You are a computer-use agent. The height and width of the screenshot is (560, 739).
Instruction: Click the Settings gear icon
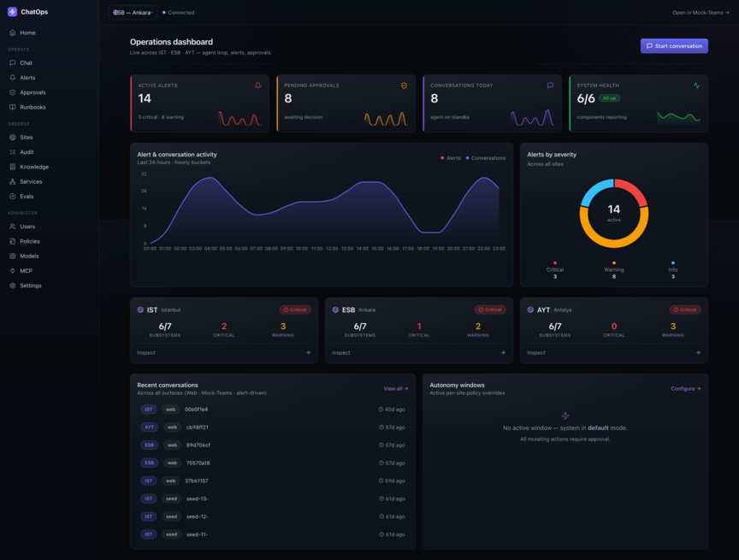click(13, 286)
